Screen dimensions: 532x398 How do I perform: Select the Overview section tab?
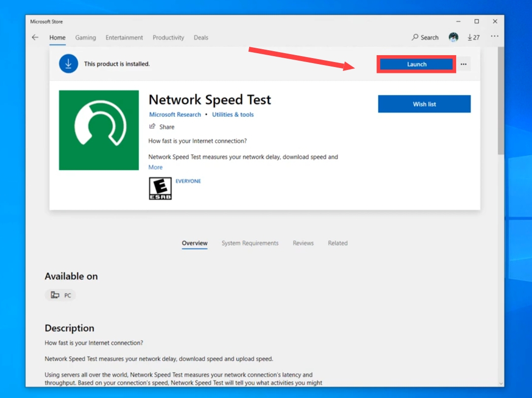tap(195, 243)
